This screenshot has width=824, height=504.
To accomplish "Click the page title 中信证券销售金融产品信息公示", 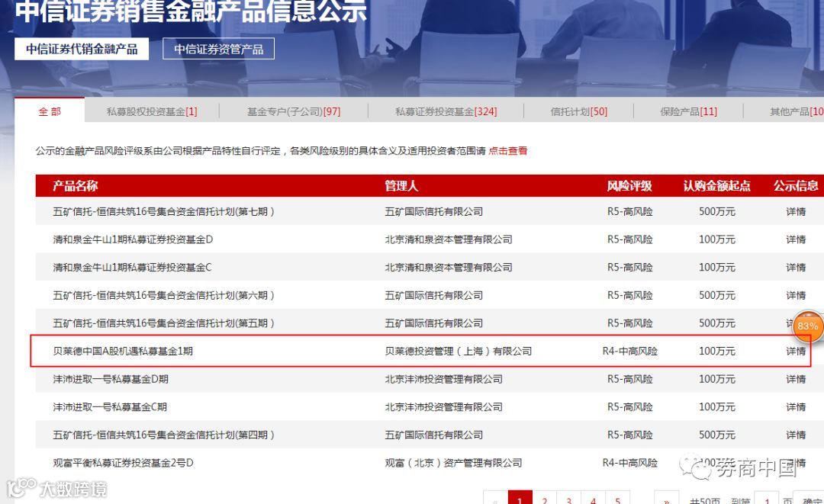I will [190, 11].
